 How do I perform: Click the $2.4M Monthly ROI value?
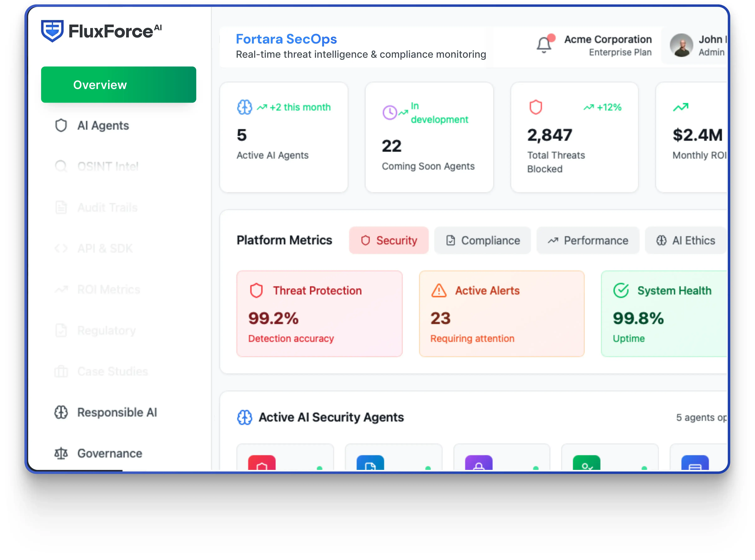coord(697,135)
